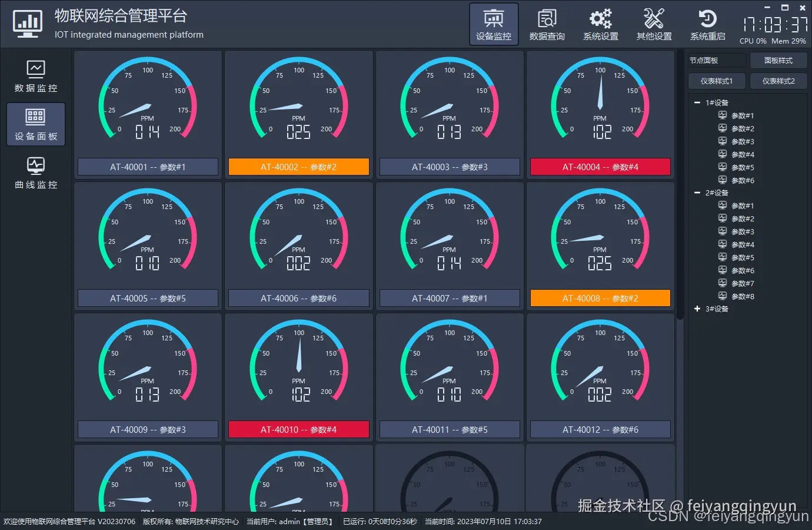Apply 仪表样式2 gauge style
The width and height of the screenshot is (812, 530).
pos(778,81)
